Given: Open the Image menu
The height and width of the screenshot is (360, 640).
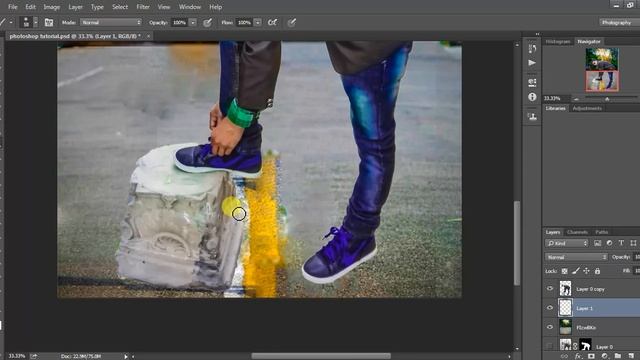Looking at the screenshot, I should point(51,7).
